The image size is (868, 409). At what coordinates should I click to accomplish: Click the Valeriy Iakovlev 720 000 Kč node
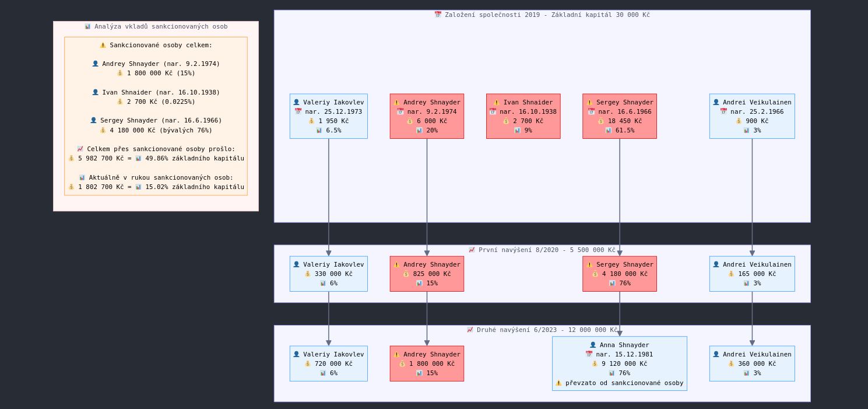pyautogui.click(x=328, y=363)
